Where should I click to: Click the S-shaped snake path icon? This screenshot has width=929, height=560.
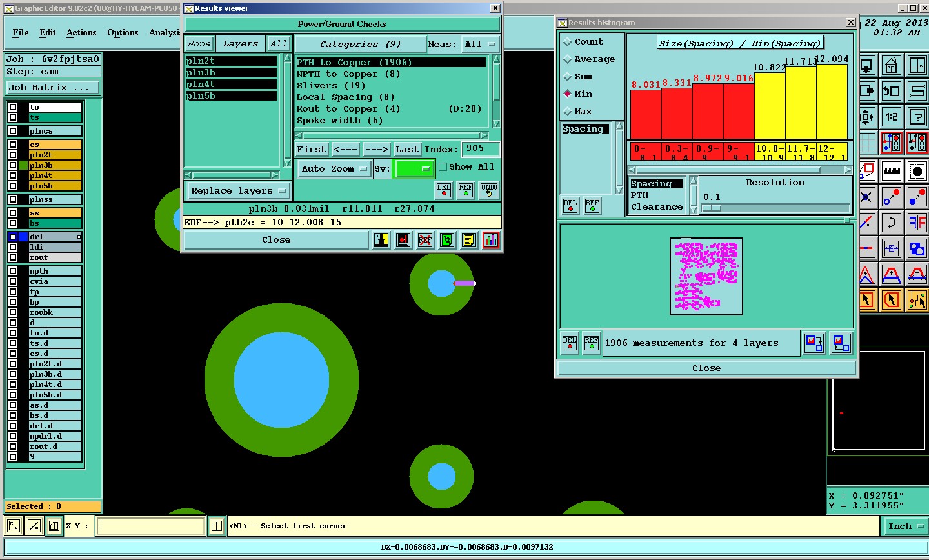click(x=917, y=91)
